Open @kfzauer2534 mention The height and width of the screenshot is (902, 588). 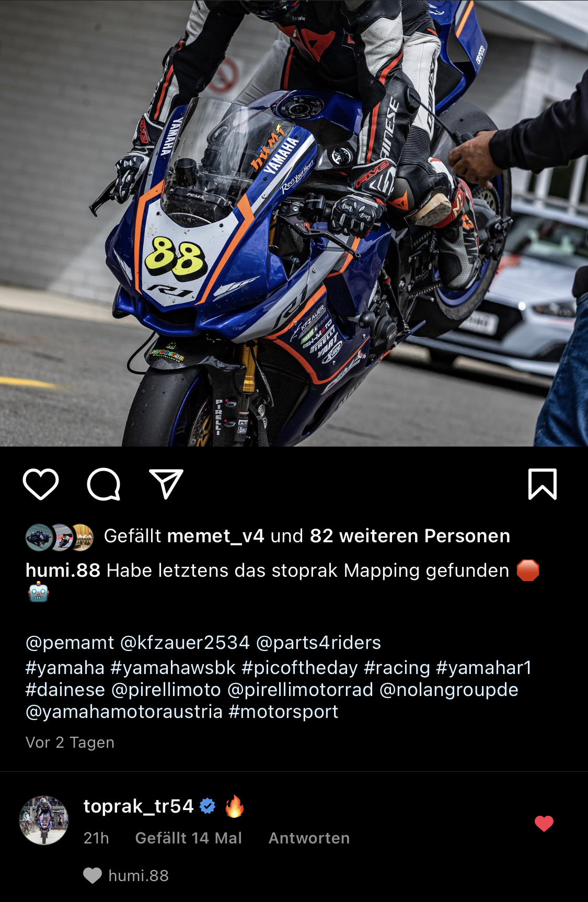pos(185,643)
